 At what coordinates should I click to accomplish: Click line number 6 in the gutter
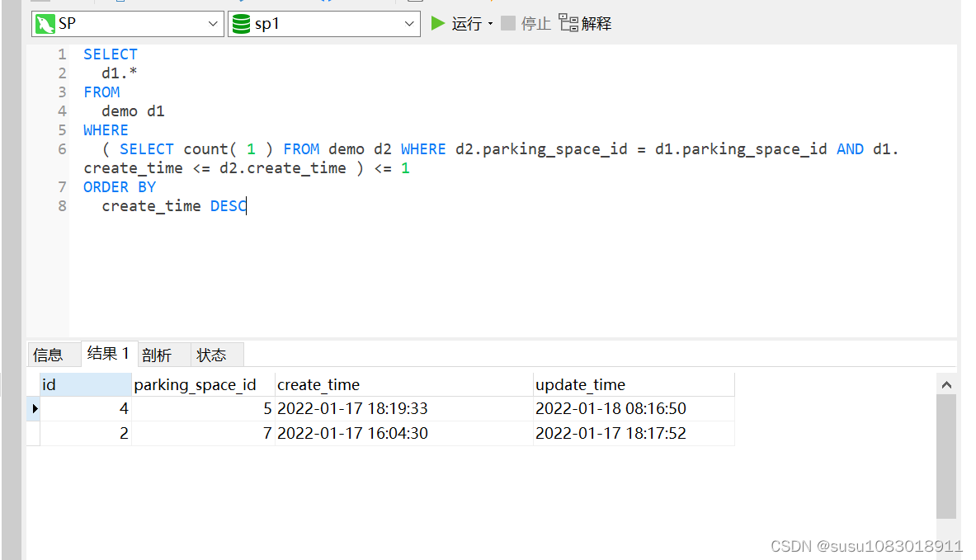[x=62, y=149]
